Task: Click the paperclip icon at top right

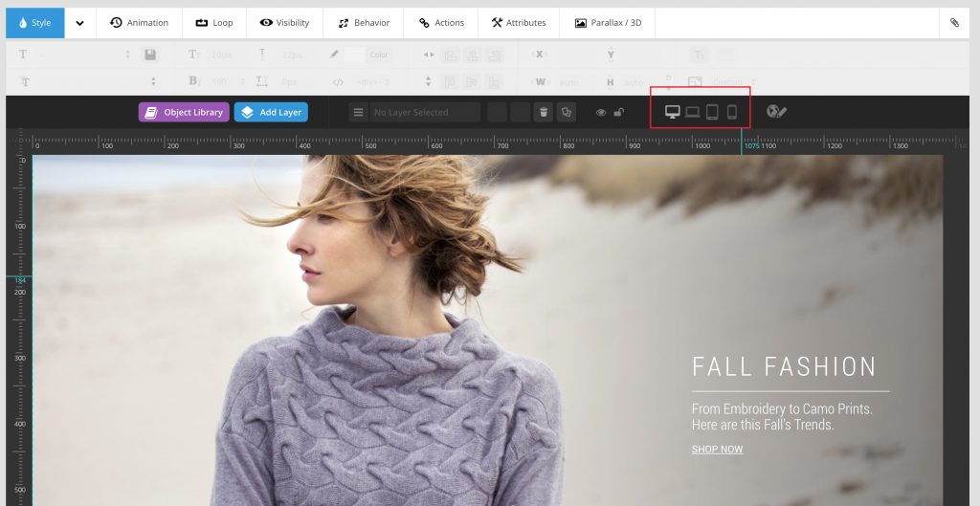Action: 954,23
